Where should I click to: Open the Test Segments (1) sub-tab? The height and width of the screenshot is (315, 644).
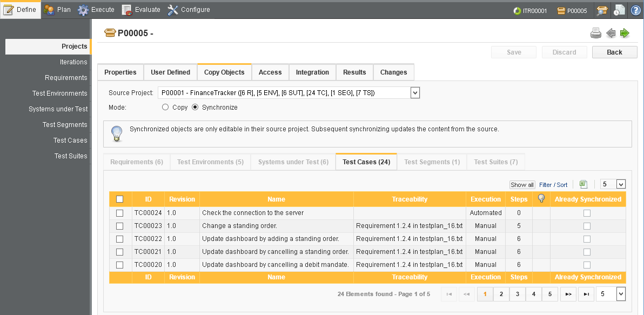[x=432, y=162]
